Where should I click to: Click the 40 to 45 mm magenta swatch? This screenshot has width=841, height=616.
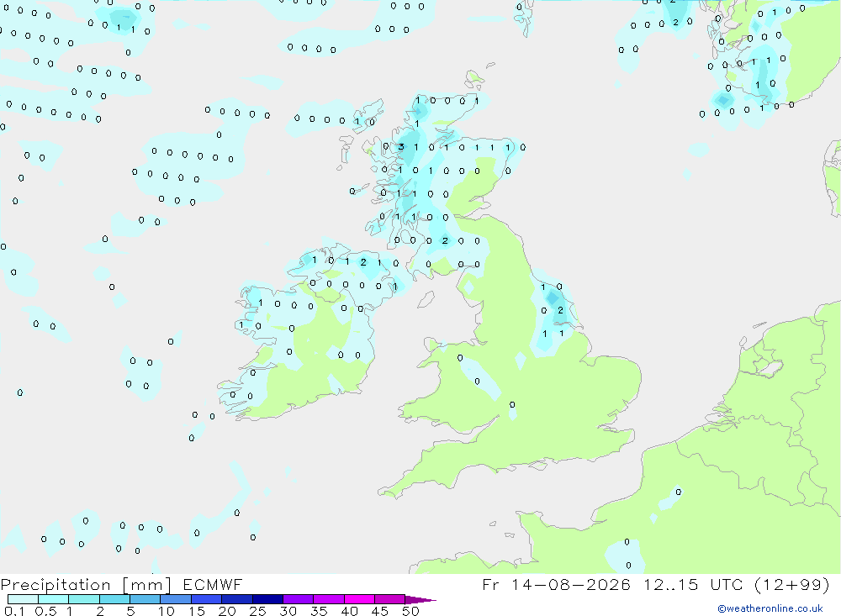(359, 599)
